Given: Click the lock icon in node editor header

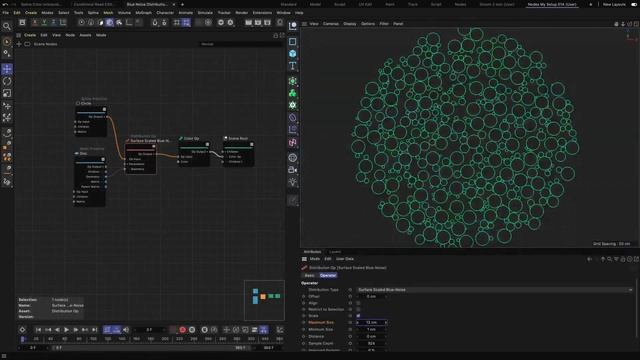Looking at the screenshot, I should 276,36.
